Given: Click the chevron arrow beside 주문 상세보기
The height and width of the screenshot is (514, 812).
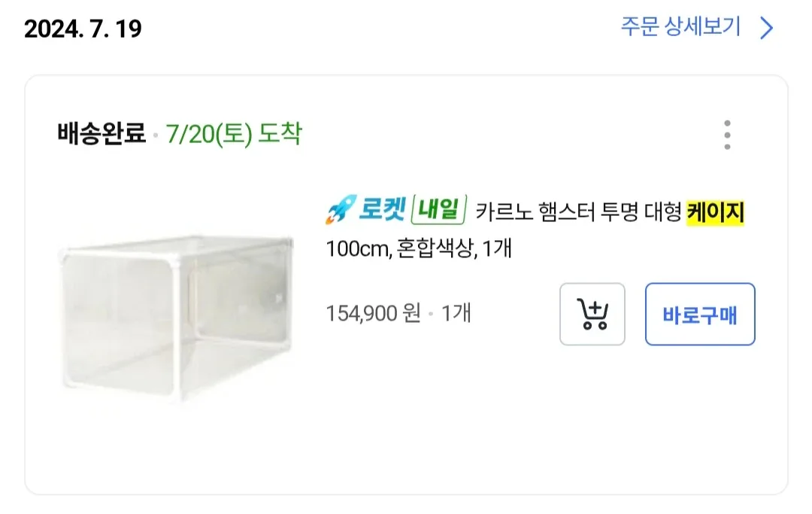Looking at the screenshot, I should pos(766,29).
